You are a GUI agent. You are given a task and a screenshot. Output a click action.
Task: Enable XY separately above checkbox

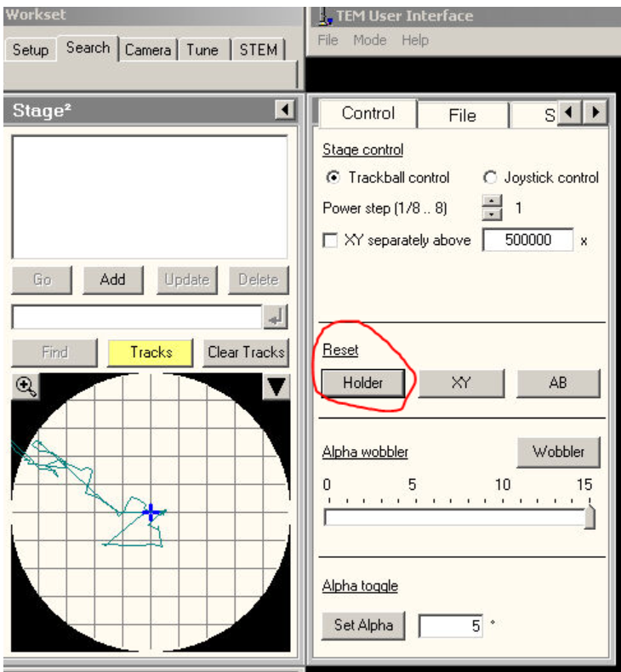[330, 241]
